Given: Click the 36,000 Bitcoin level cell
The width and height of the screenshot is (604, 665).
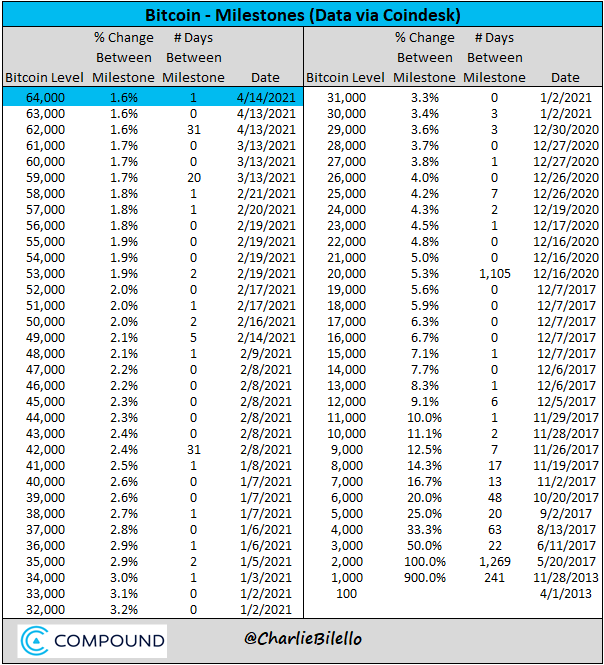Looking at the screenshot, I should pos(45,546).
